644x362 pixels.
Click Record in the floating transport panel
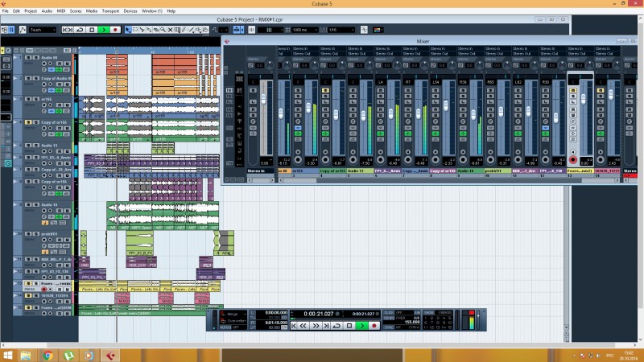pos(374,326)
